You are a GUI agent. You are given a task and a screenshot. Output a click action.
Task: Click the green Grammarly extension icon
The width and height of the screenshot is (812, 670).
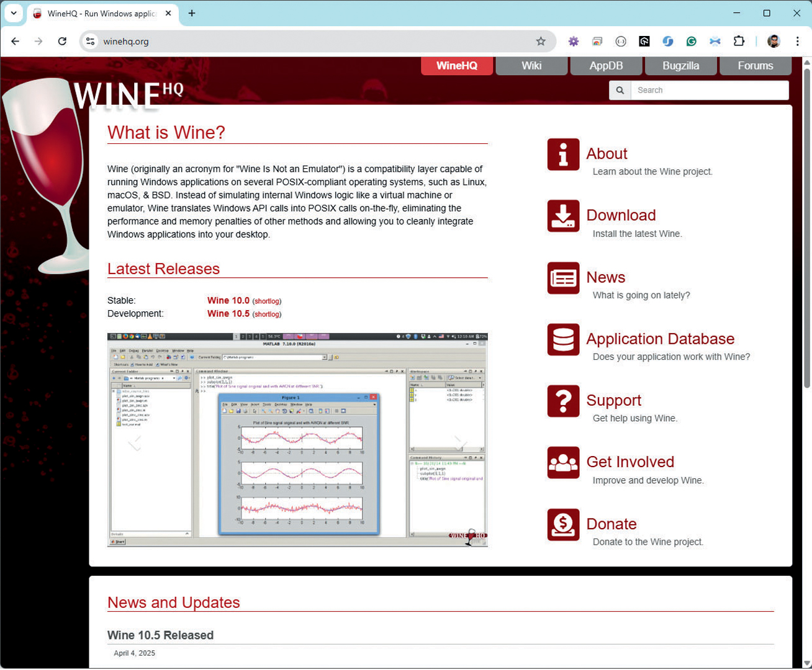pos(691,42)
